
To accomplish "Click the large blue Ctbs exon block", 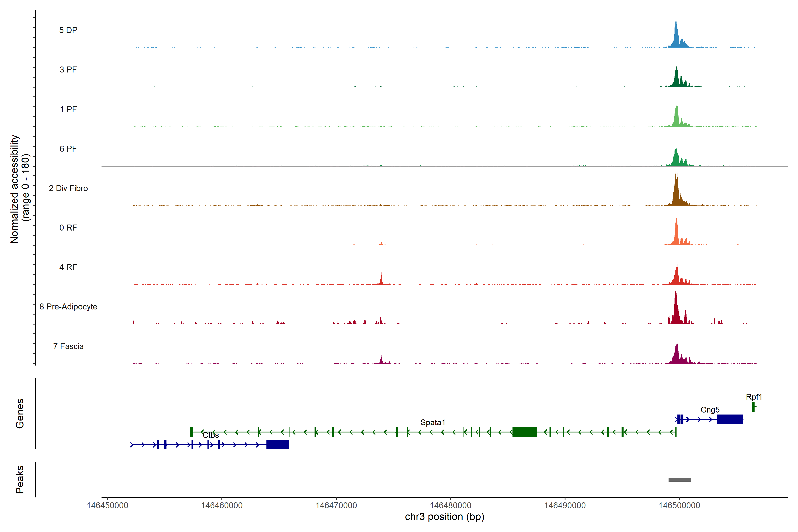I will (277, 444).
